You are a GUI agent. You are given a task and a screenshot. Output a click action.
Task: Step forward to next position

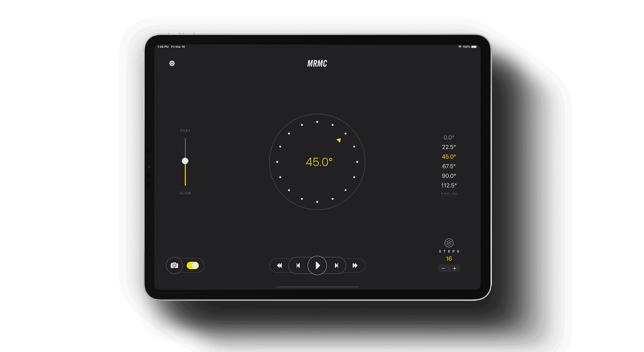(336, 265)
